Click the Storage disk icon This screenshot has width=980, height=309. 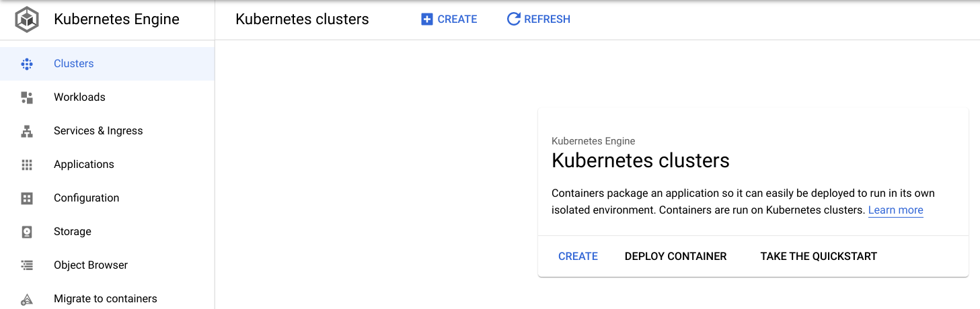[x=27, y=232]
